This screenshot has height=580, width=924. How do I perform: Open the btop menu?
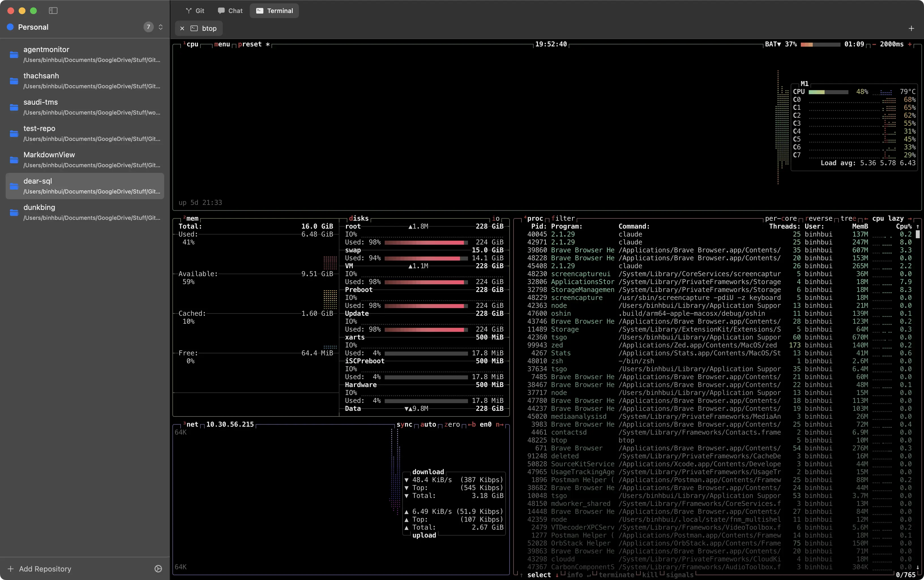click(222, 44)
